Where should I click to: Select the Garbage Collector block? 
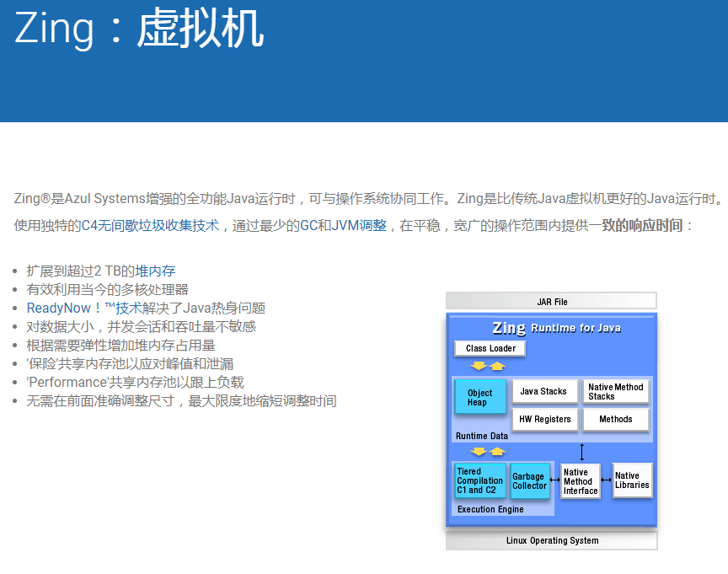tap(530, 480)
